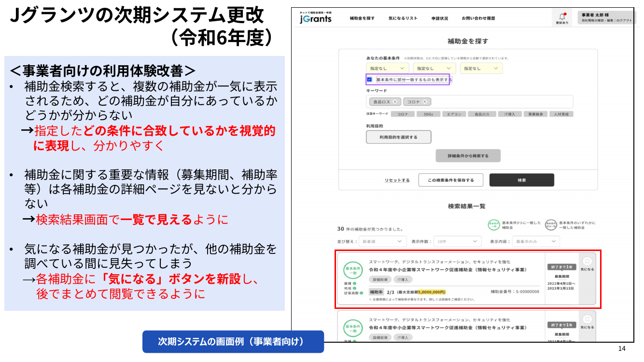Select the 食品ロス suggested keyword under 注目キーワード
This screenshot has width=644, height=362.
pos(482,114)
